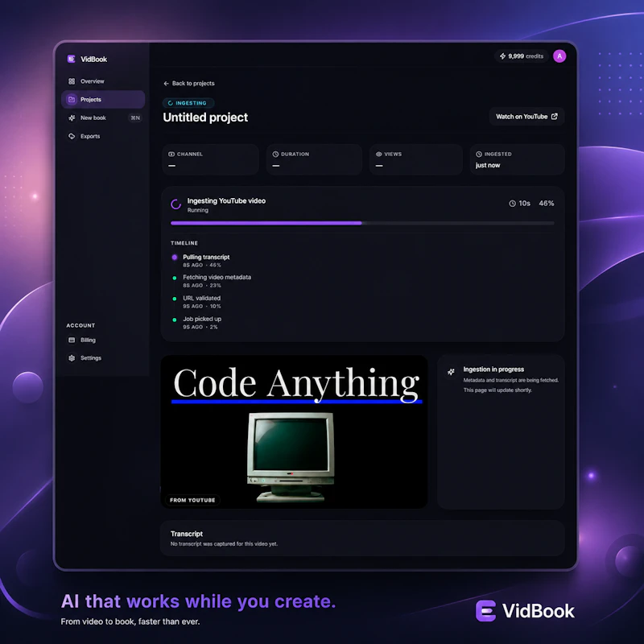Open Settings in the sidebar

pyautogui.click(x=103, y=358)
